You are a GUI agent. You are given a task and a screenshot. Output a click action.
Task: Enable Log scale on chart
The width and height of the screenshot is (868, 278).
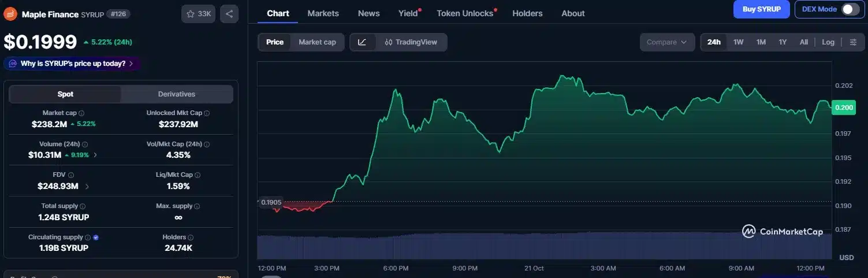828,42
